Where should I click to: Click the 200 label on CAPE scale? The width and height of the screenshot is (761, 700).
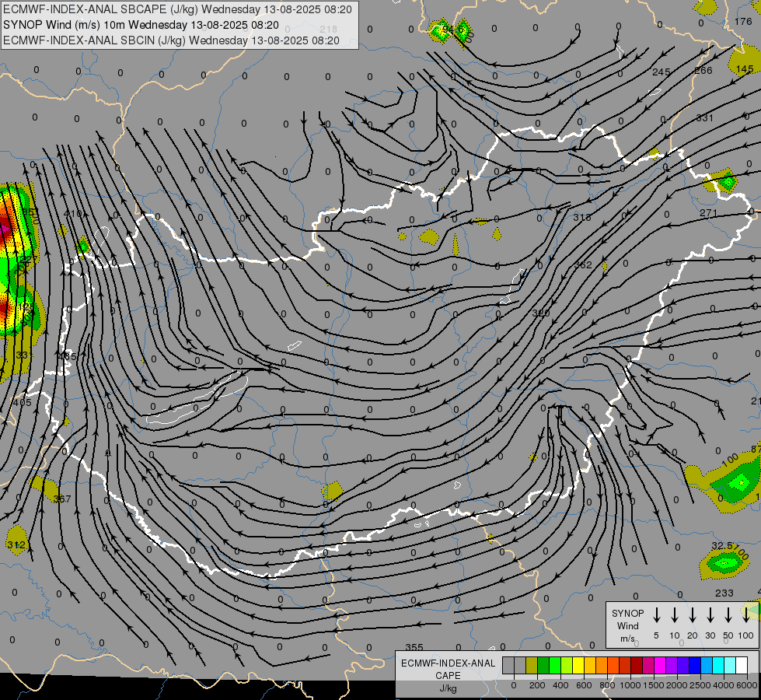tap(537, 685)
